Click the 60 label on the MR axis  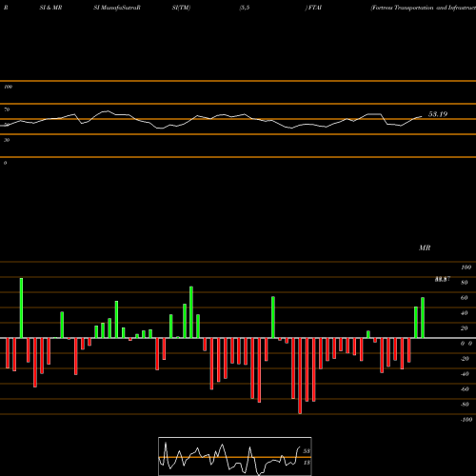tap(465, 298)
